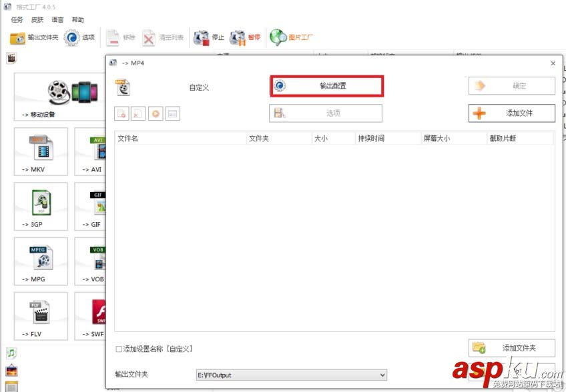
Task: Open the 语言 menu
Action: pyautogui.click(x=57, y=20)
